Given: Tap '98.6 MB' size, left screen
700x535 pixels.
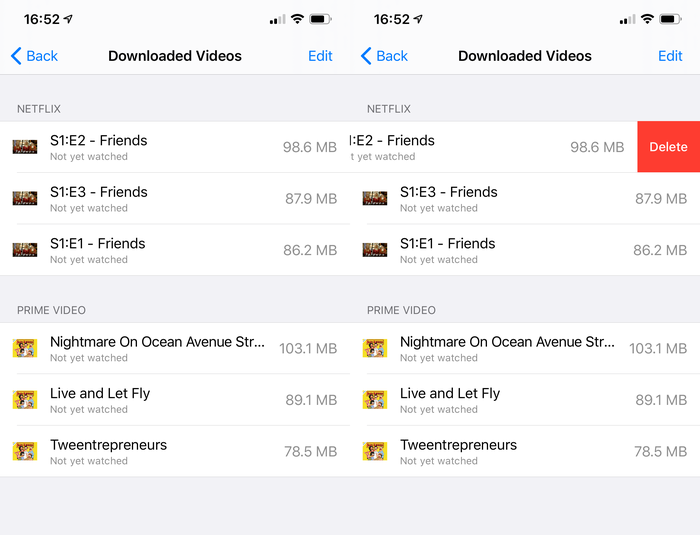Looking at the screenshot, I should (310, 147).
